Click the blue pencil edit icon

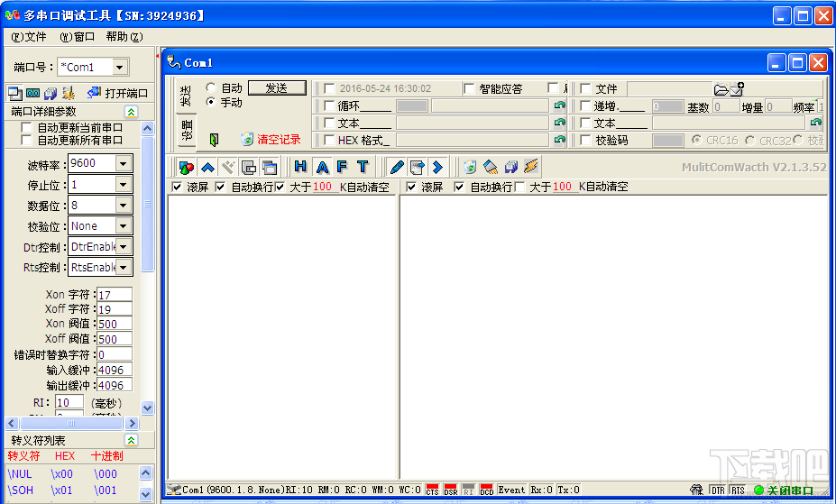(396, 167)
